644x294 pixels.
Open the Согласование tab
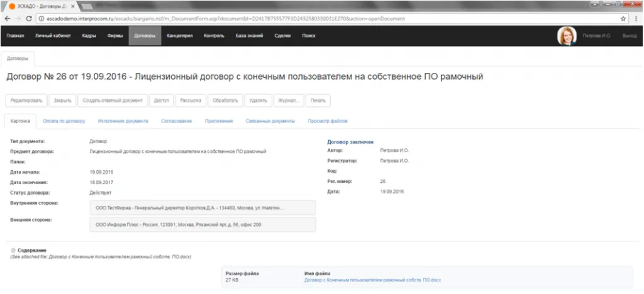pyautogui.click(x=176, y=121)
